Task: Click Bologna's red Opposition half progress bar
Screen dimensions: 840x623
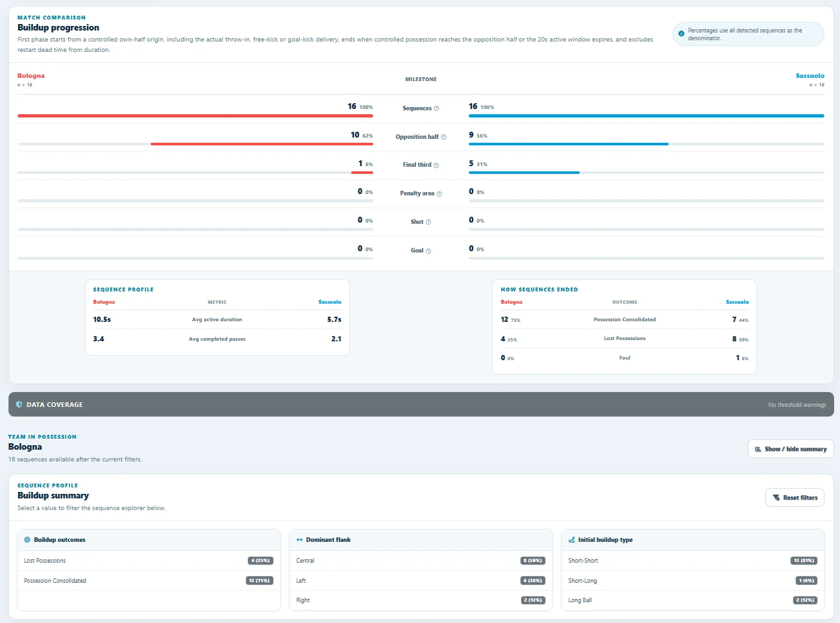Action: coord(262,144)
